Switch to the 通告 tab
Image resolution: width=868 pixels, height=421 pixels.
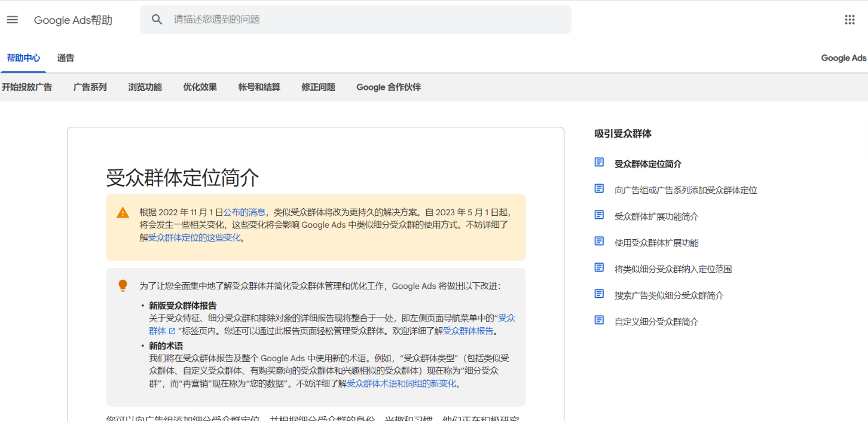(65, 57)
